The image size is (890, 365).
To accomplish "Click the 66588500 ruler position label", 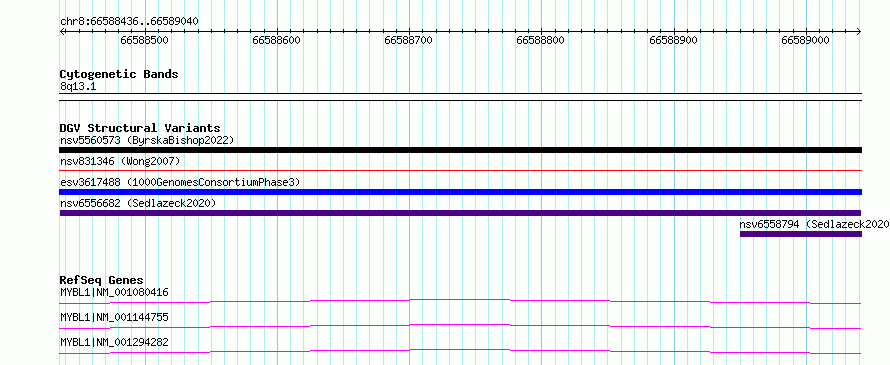I will 144,40.
